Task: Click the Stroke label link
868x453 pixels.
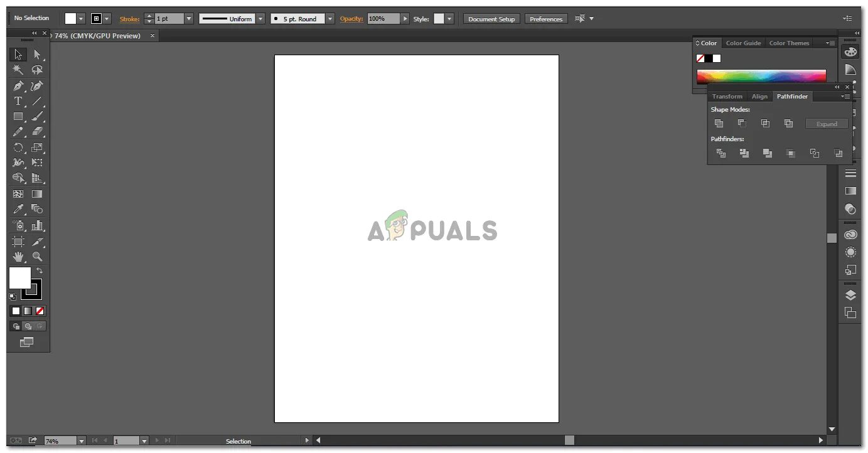Action: (129, 19)
